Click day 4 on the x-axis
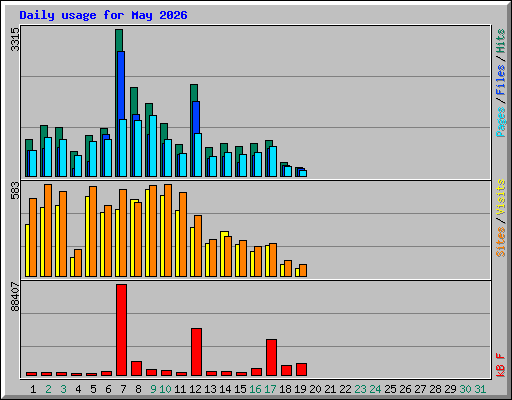 [78, 389]
